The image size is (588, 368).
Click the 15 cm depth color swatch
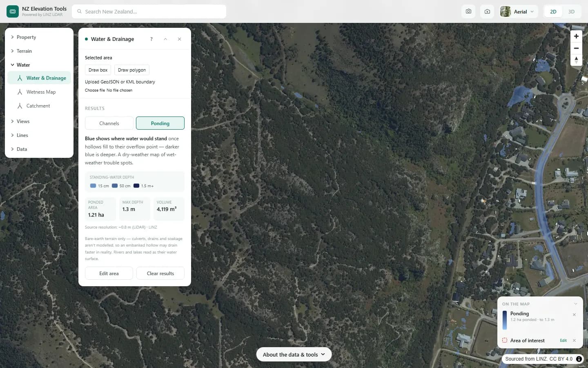pyautogui.click(x=93, y=186)
